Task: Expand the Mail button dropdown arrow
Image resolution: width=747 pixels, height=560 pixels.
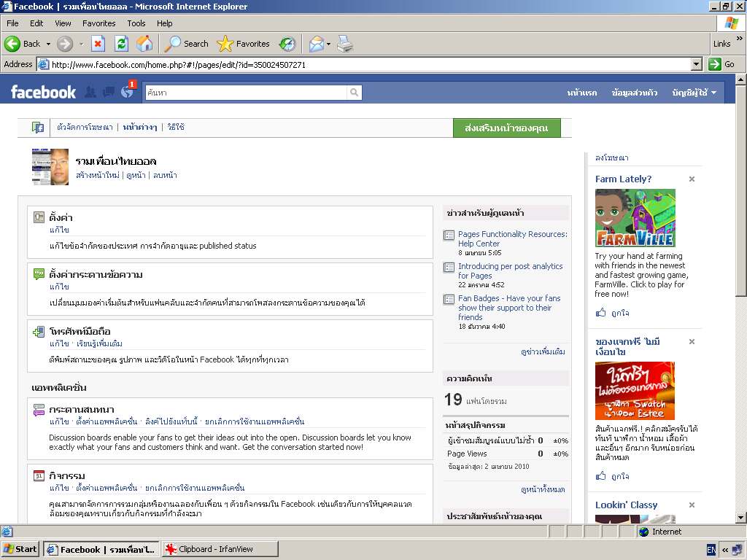Action: (329, 44)
